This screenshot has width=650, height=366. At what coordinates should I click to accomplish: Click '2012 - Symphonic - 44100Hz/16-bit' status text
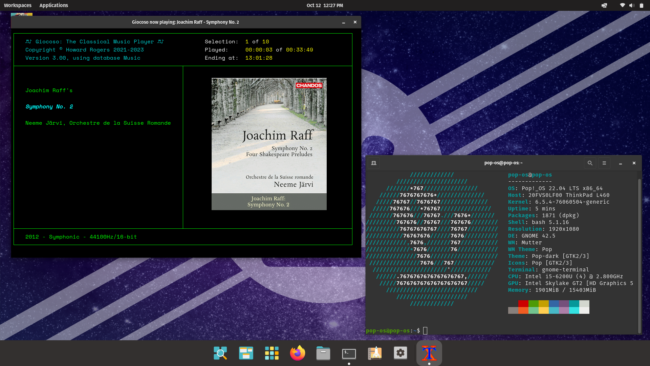coord(81,237)
